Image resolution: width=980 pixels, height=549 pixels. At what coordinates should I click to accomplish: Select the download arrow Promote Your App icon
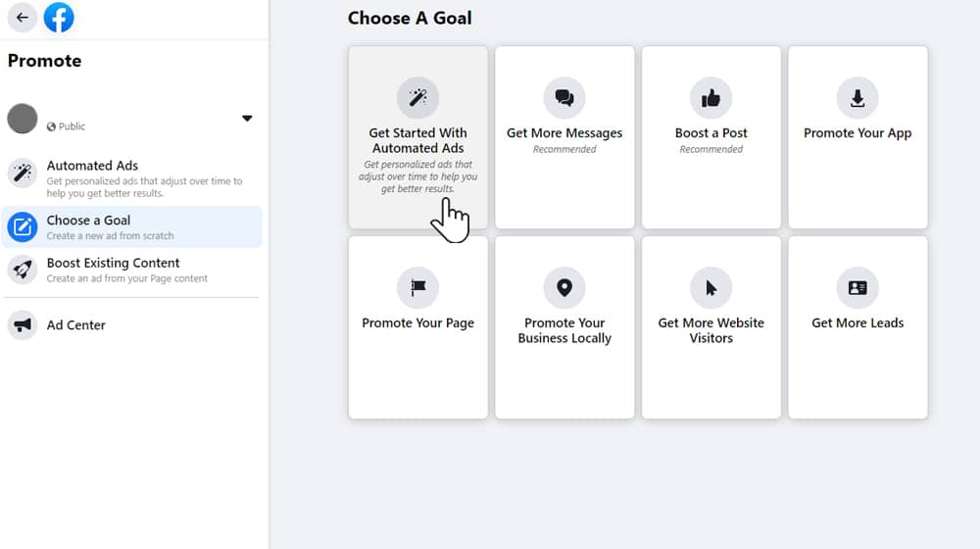(857, 98)
